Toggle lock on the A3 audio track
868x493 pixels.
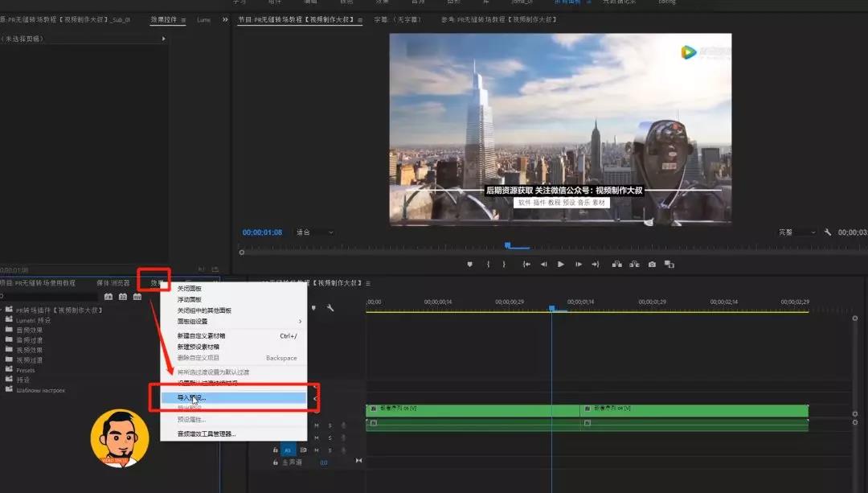[275, 450]
